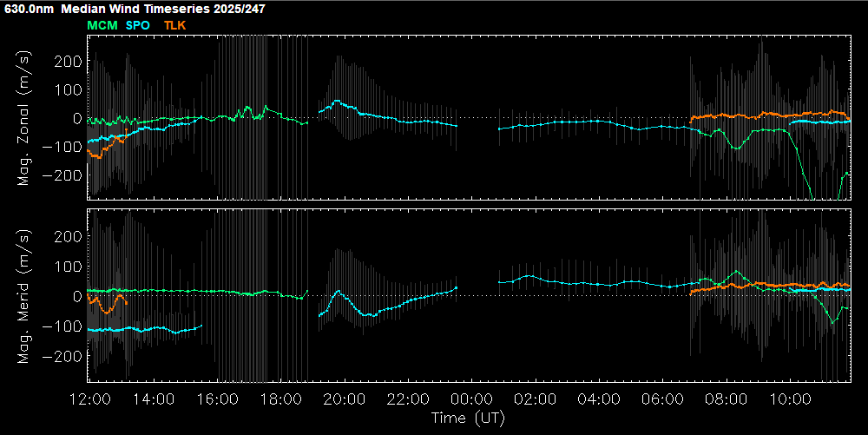The height and width of the screenshot is (435, 868).
Task: Select the orange TLK legend label
Action: 175,25
